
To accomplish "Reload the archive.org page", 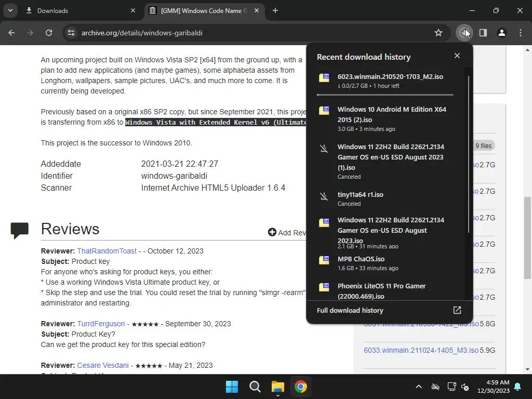I will point(49,33).
